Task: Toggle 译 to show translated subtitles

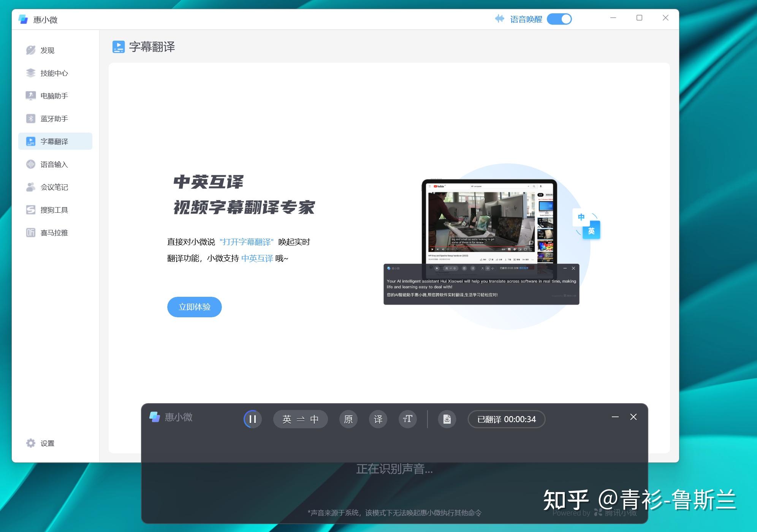Action: 378,419
